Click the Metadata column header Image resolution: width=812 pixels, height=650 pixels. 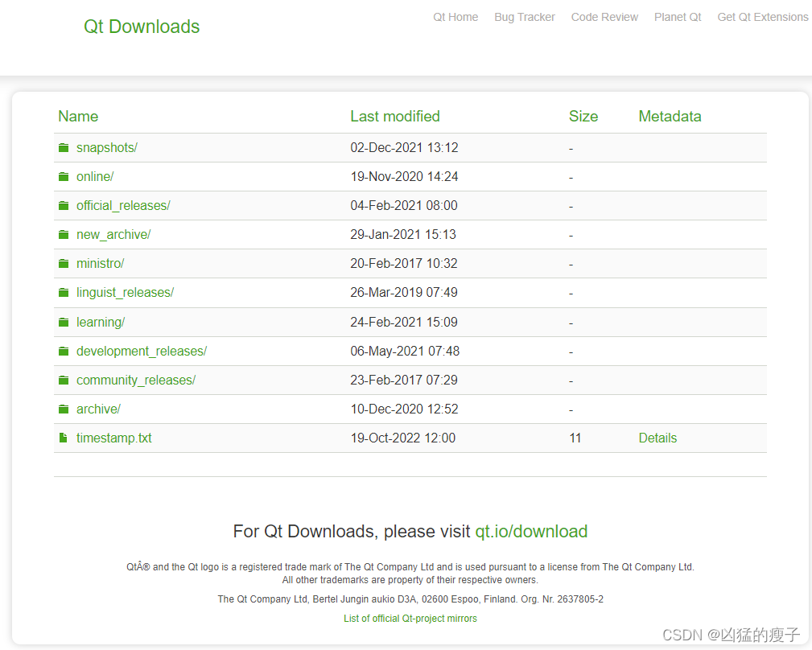click(x=670, y=117)
